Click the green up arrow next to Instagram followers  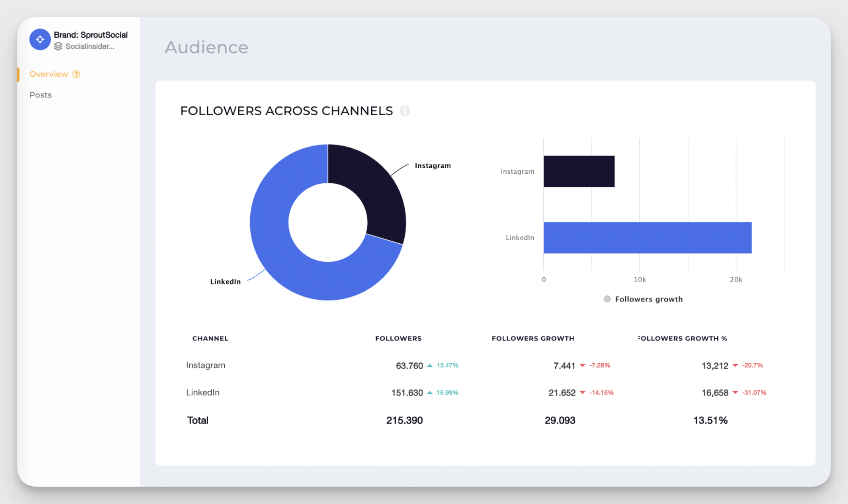(430, 365)
